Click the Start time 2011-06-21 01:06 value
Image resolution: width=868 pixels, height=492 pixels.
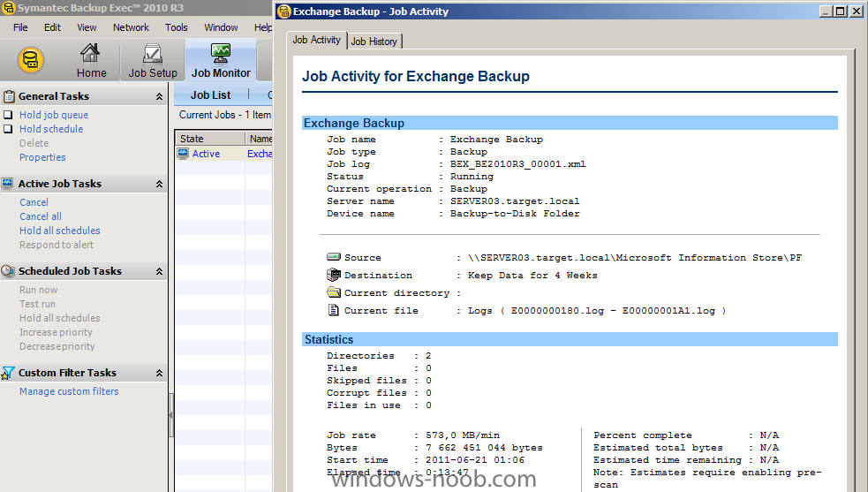[475, 460]
